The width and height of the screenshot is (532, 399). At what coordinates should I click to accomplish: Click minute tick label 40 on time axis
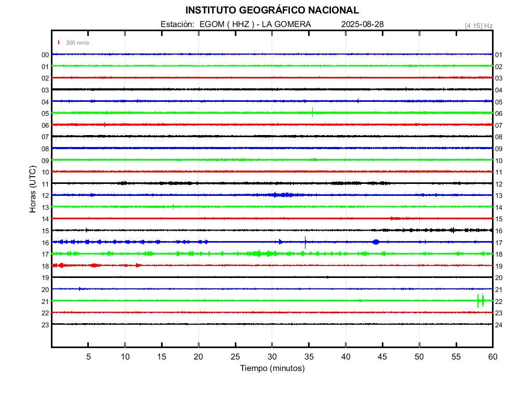coord(345,356)
